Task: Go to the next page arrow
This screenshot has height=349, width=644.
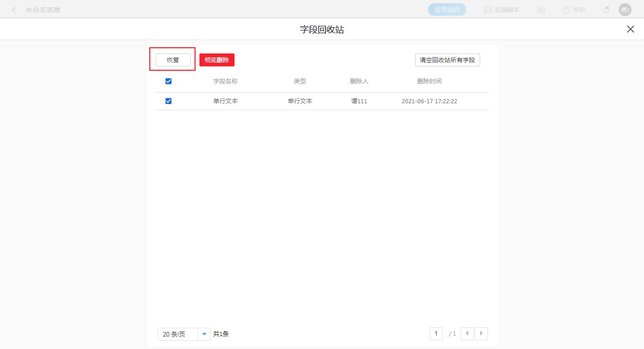Action: pos(481,333)
